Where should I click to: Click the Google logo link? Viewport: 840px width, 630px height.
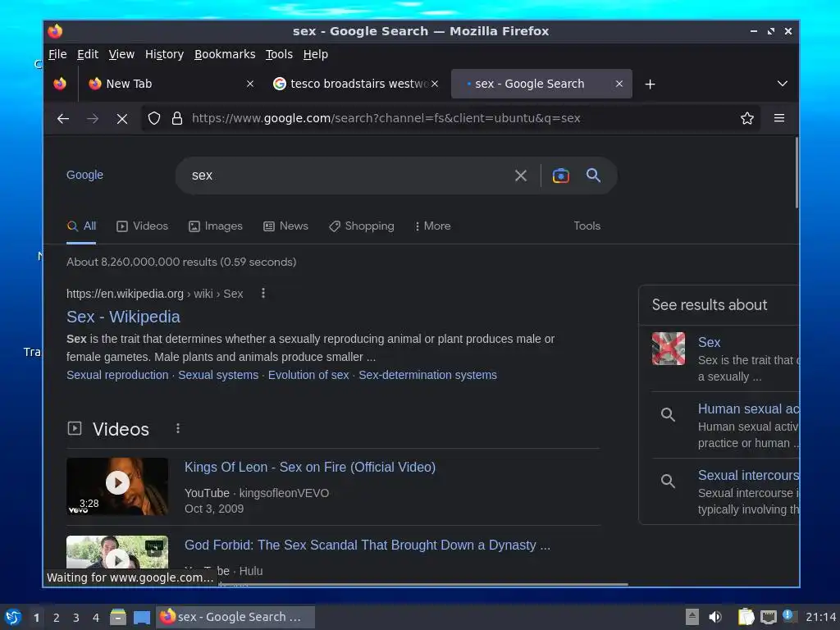(84, 175)
